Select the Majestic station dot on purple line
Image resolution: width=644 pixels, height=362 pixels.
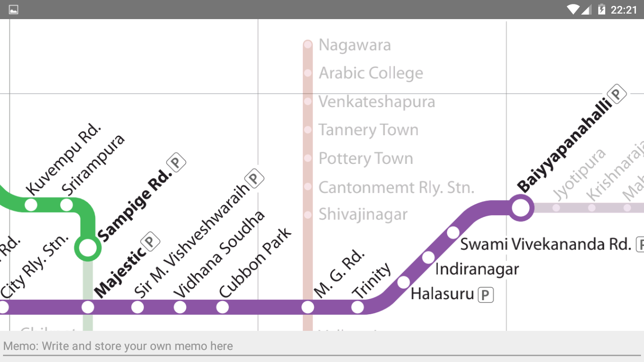pos(88,307)
